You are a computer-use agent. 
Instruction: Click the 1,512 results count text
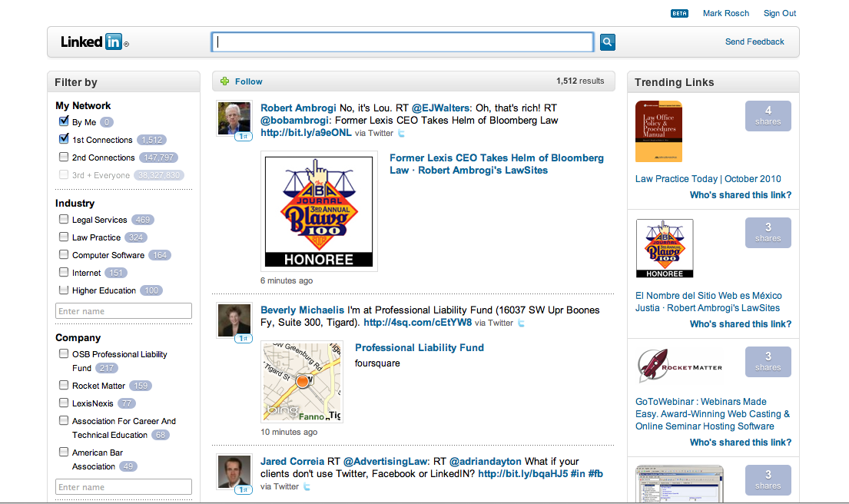(x=580, y=81)
